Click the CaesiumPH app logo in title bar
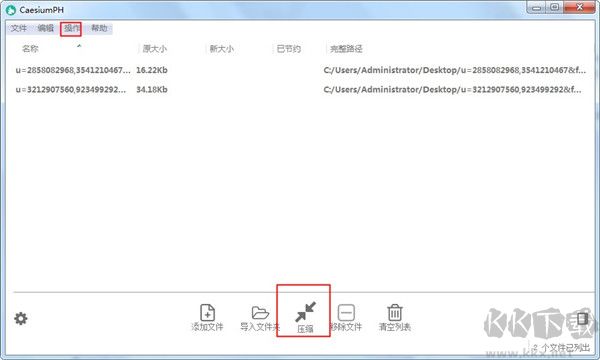This screenshot has height=360, width=600. click(11, 10)
